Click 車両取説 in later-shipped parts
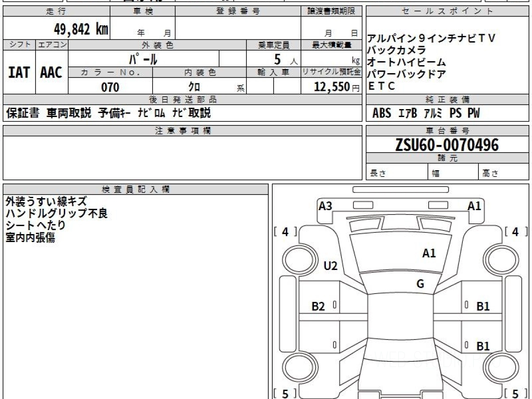 pos(69,113)
